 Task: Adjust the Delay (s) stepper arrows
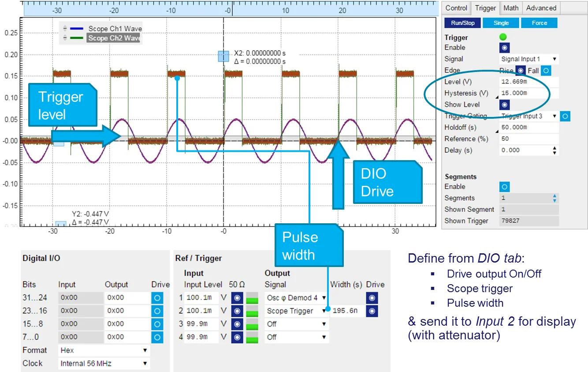(555, 150)
